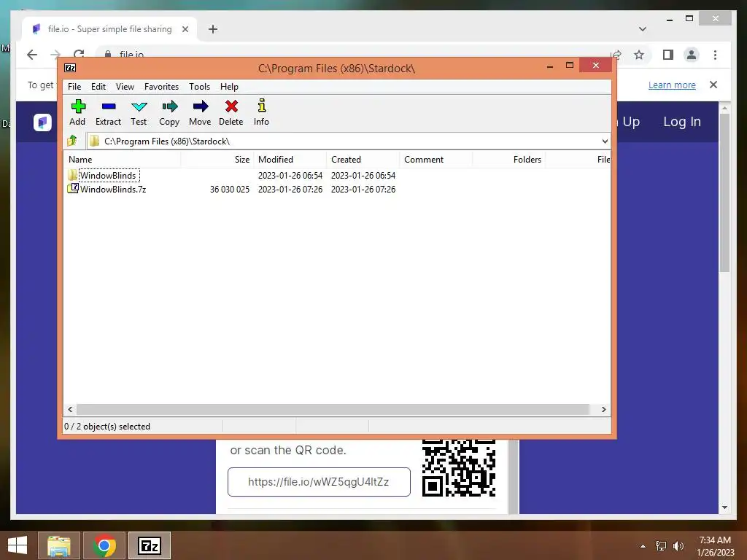
Task: Toggle Chrome side panel icon
Action: click(668, 55)
